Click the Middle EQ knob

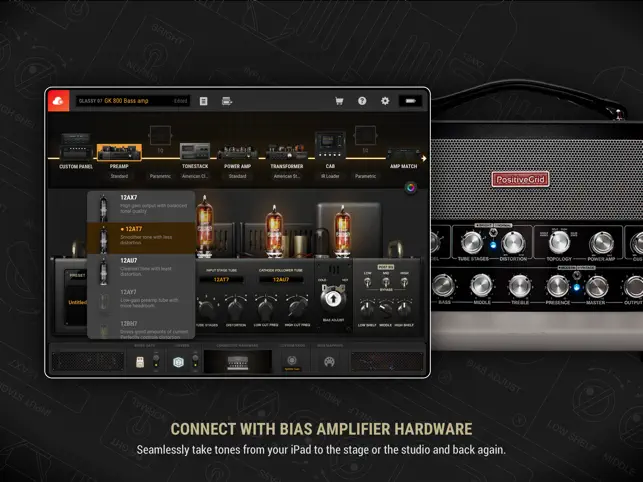(x=385, y=309)
